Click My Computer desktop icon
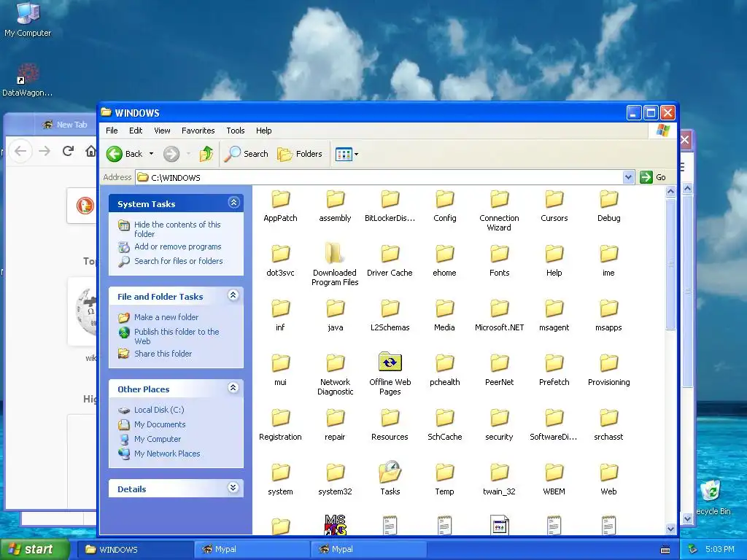747x560 pixels. pos(28,20)
